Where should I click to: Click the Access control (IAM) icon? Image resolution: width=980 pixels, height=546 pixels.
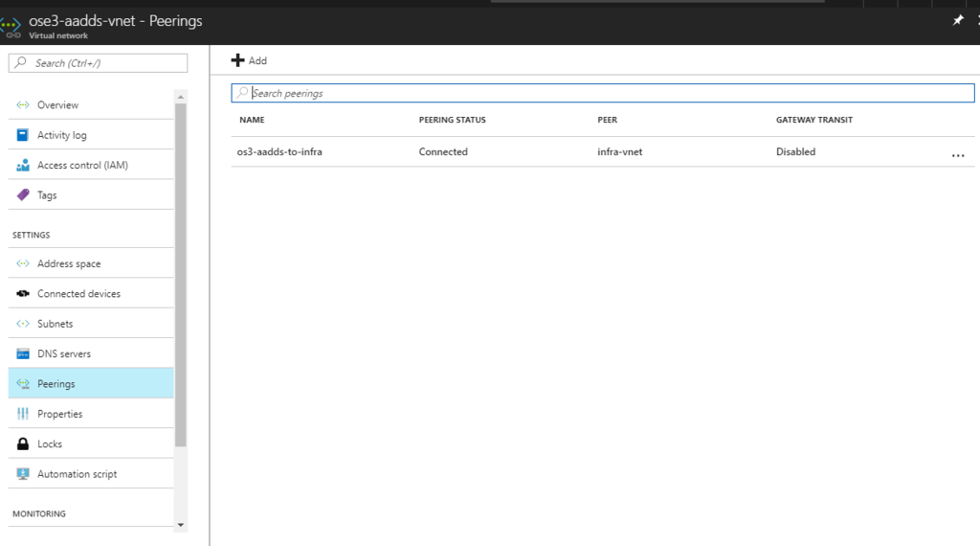pyautogui.click(x=23, y=165)
